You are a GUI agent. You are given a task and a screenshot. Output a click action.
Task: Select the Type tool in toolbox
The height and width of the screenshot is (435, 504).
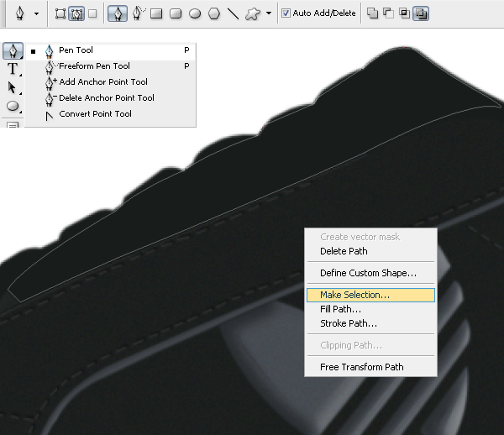(13, 69)
